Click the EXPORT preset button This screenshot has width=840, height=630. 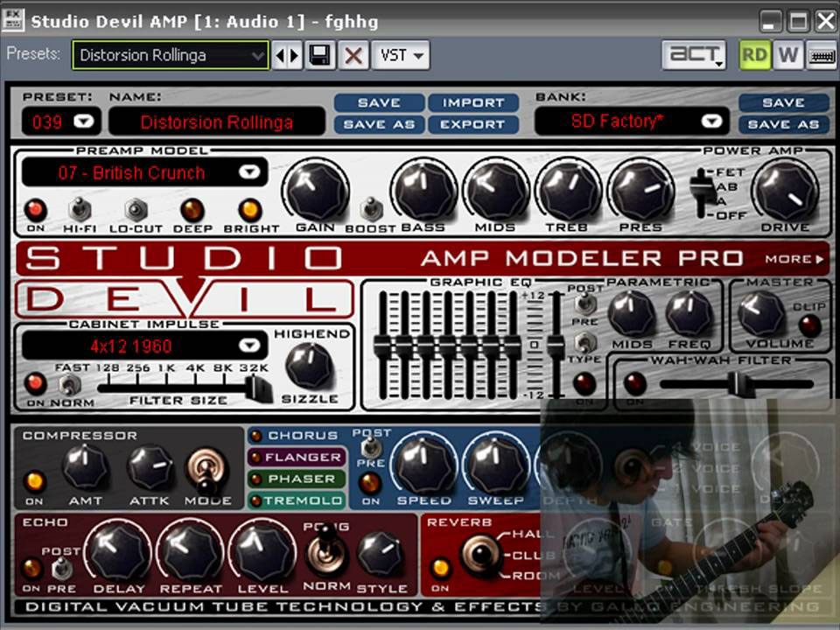[473, 124]
